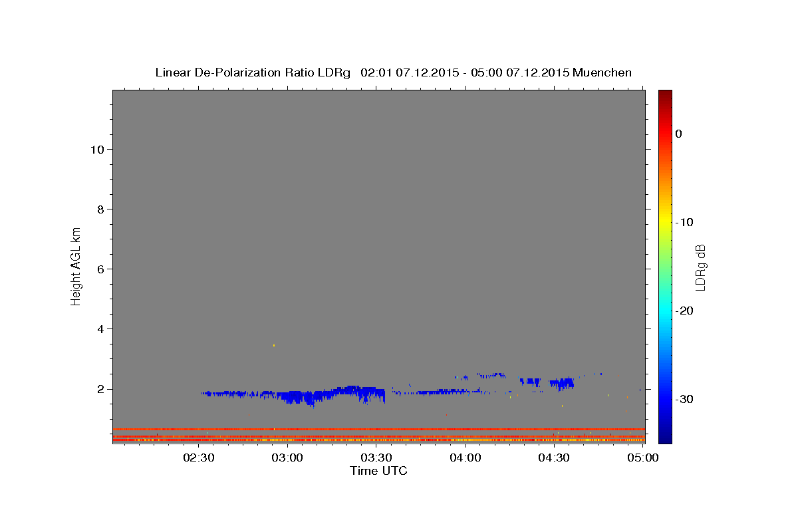Click the 03:30 time axis label
The height and width of the screenshot is (532, 798).
click(x=376, y=458)
